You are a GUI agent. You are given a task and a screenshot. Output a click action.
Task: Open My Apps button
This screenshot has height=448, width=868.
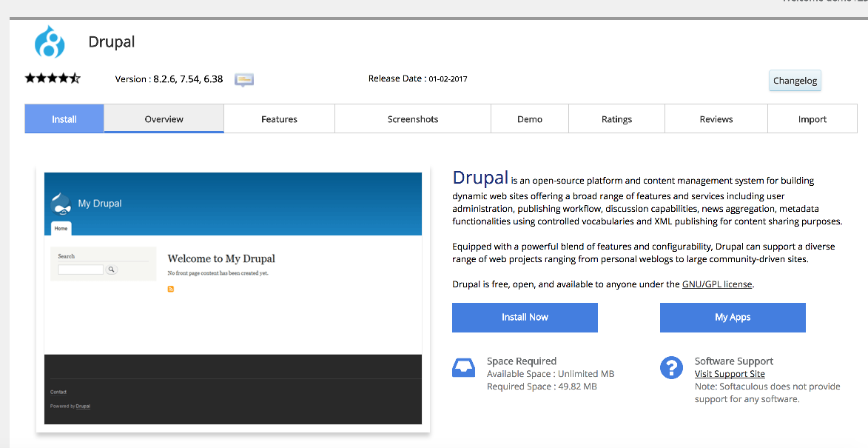[x=733, y=318]
